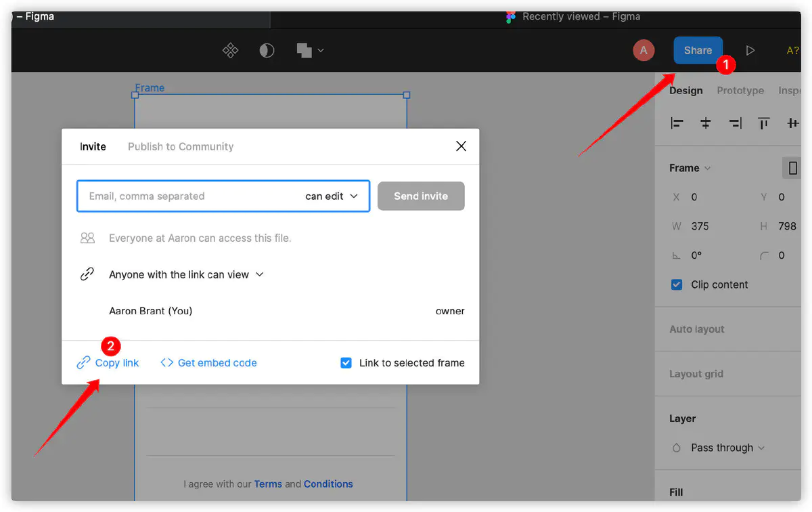
Task: Open the Pass through blend mode dropdown
Action: [727, 448]
